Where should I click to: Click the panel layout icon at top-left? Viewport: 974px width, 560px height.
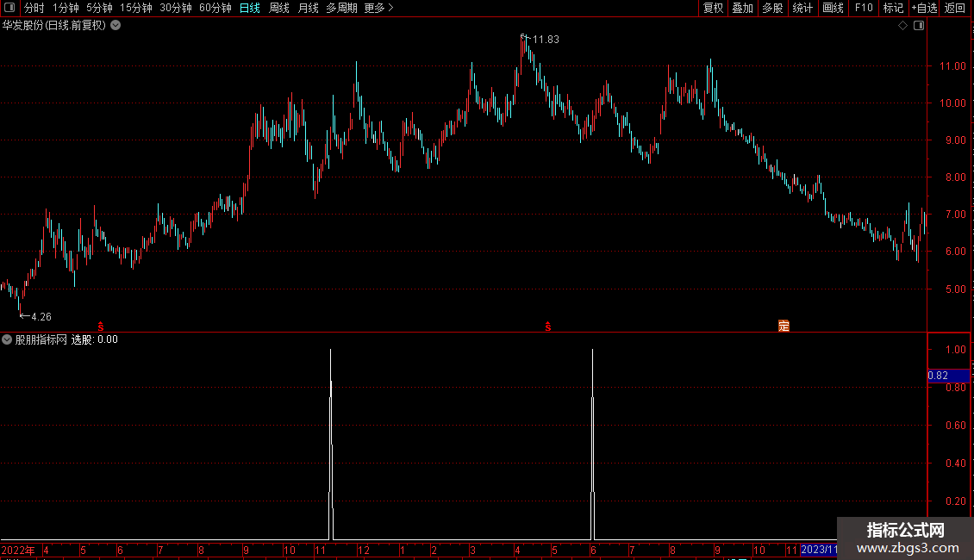(9, 8)
